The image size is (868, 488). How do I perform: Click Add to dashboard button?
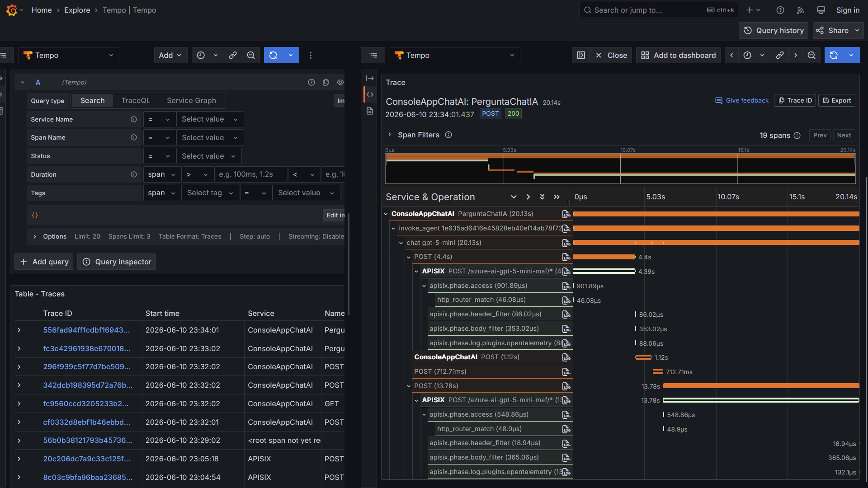[x=679, y=55]
